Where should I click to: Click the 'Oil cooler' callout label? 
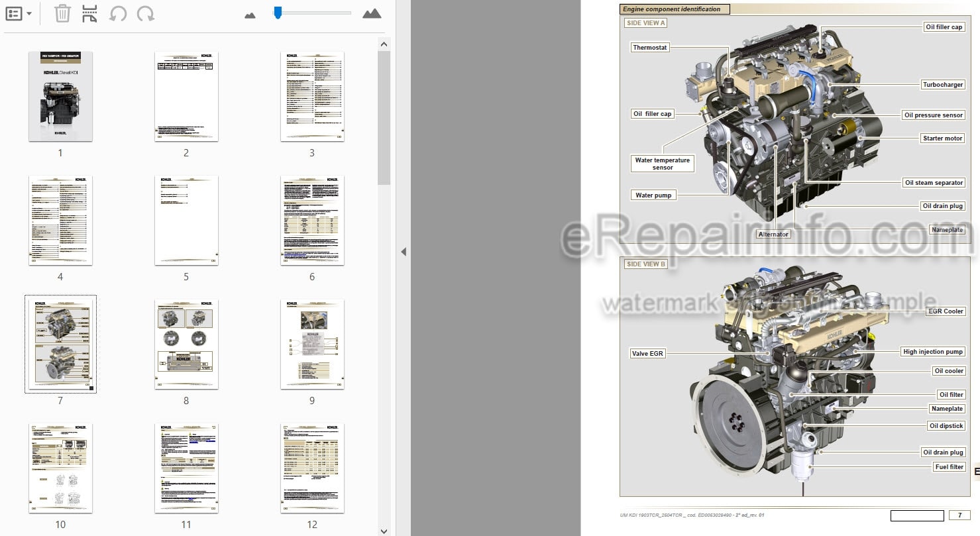[x=949, y=371]
